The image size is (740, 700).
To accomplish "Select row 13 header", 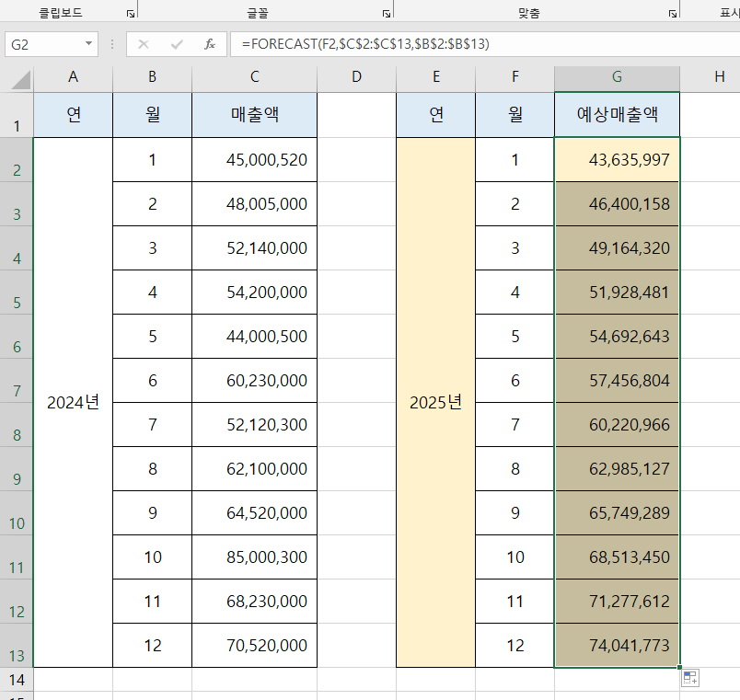I will click(17, 646).
